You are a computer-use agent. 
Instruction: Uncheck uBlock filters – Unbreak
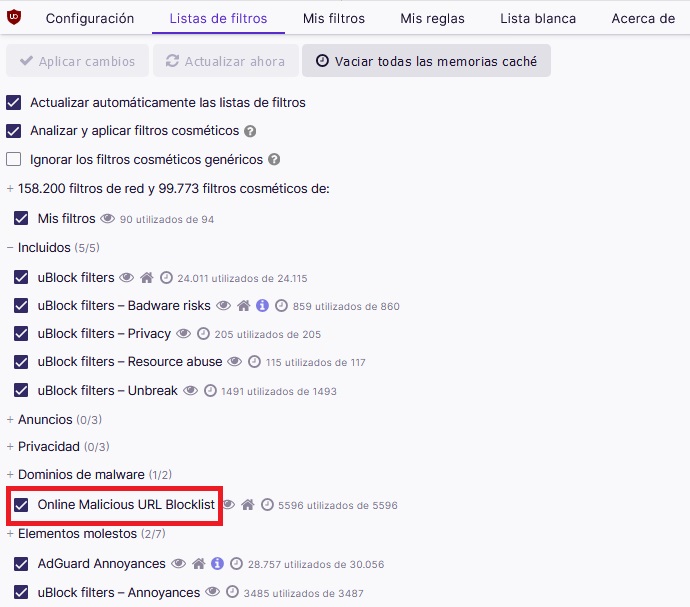tap(21, 390)
